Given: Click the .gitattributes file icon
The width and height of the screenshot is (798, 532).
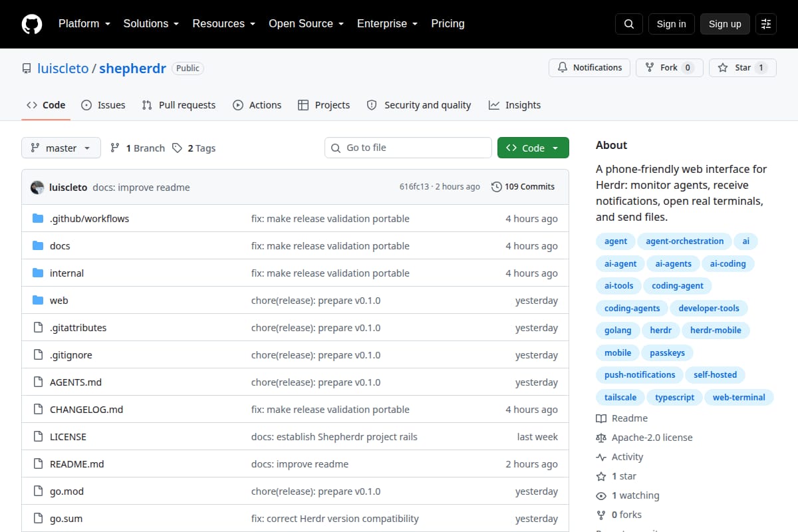Looking at the screenshot, I should 38,328.
